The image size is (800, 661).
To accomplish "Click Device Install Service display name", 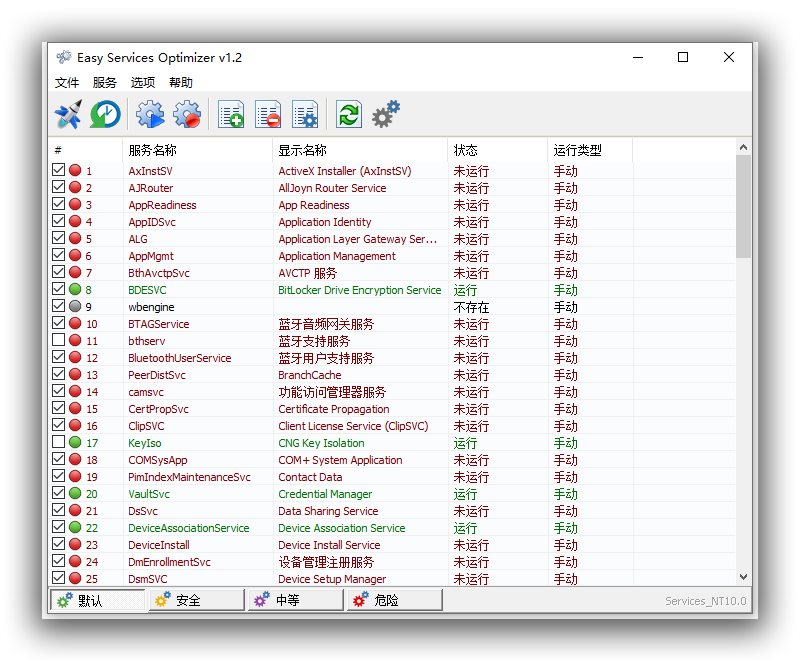I will tap(329, 545).
